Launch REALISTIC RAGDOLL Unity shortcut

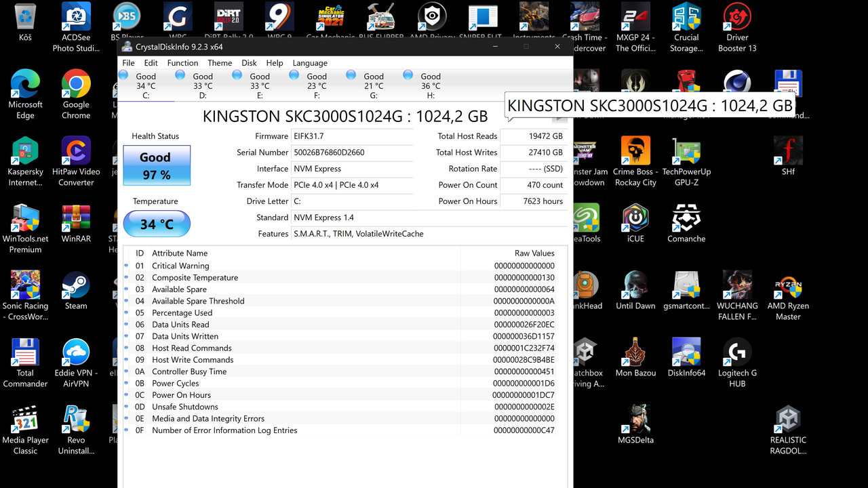(788, 430)
